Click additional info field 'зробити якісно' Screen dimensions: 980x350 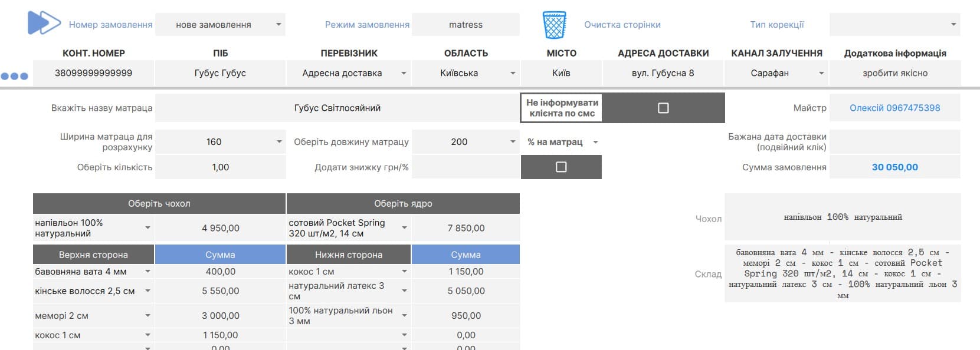tap(895, 73)
